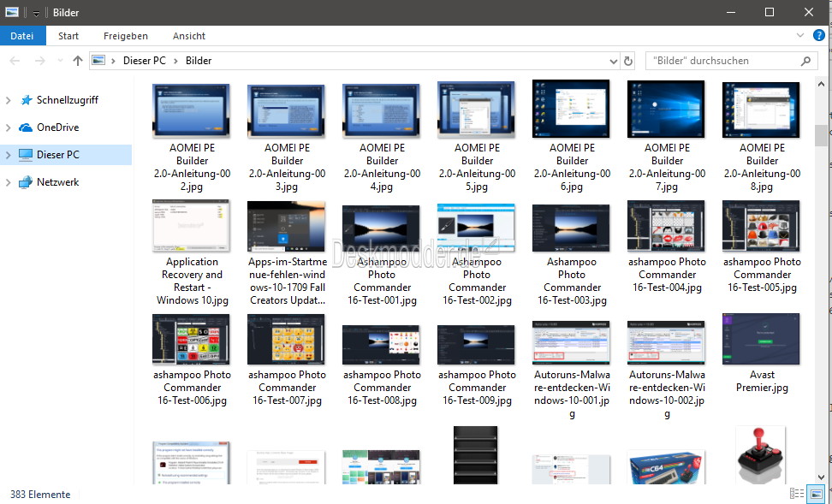Switch to the Freigeben ribbon tab

(x=126, y=36)
